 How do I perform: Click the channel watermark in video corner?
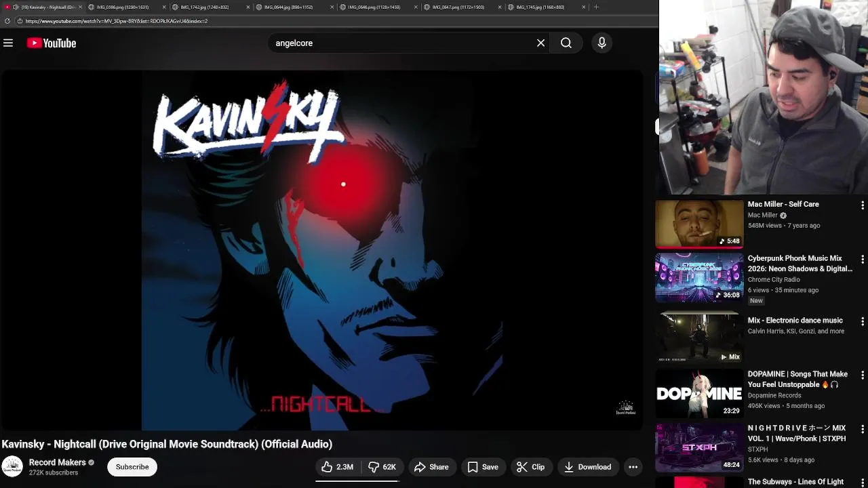coord(625,407)
